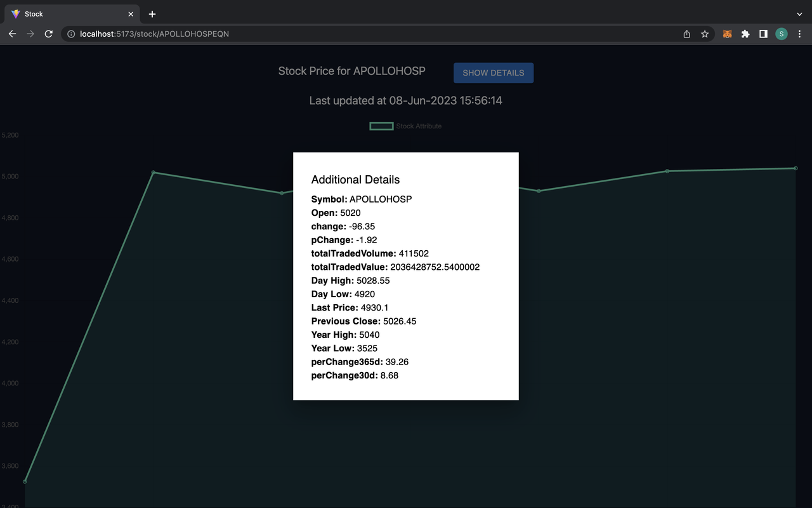Click the 3,800 y-axis label
This screenshot has width=812, height=508.
(x=10, y=425)
